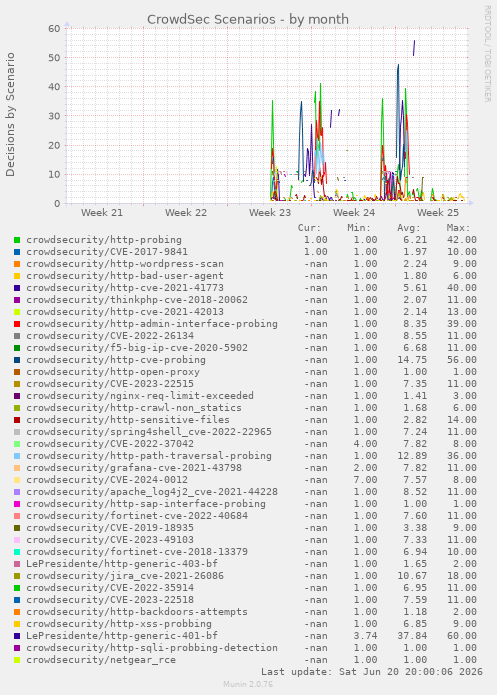The width and height of the screenshot is (497, 695).
Task: Click the graph title 'CrowdSec Scenarios - by month'
Action: [x=248, y=20]
